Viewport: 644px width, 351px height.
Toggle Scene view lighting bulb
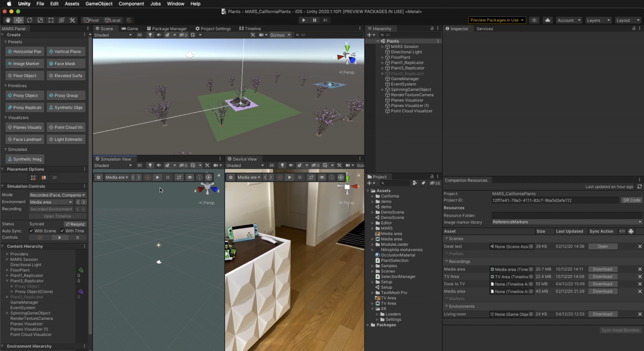click(150, 35)
